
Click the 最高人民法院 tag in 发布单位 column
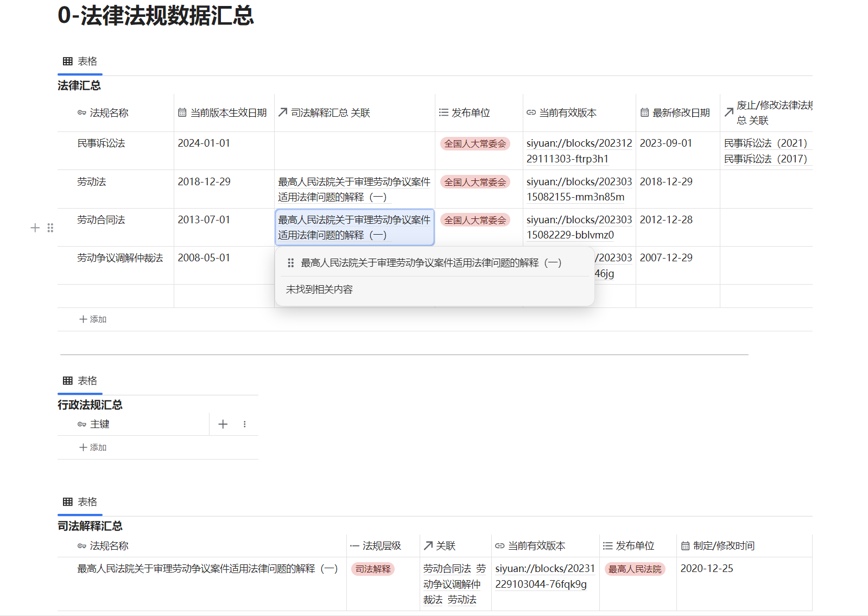635,569
